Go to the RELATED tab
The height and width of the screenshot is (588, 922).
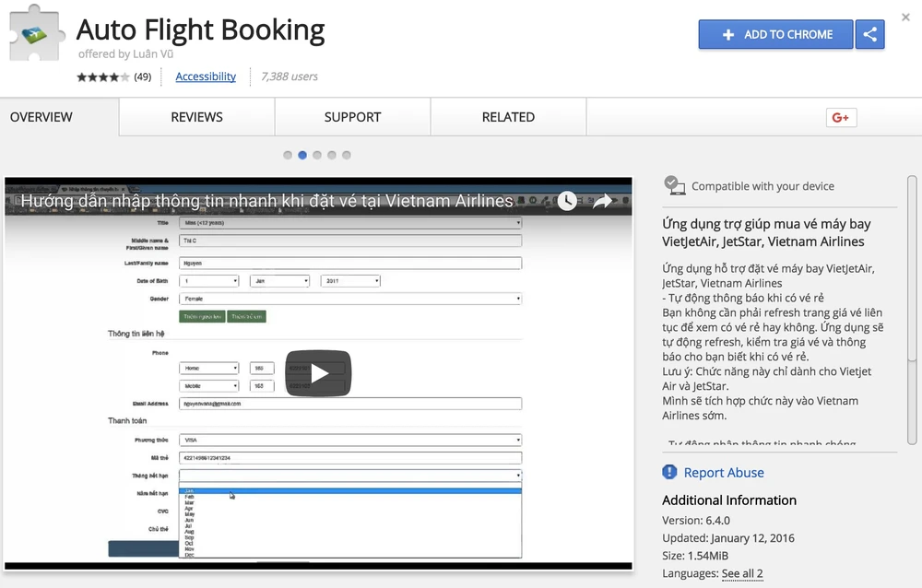[508, 117]
